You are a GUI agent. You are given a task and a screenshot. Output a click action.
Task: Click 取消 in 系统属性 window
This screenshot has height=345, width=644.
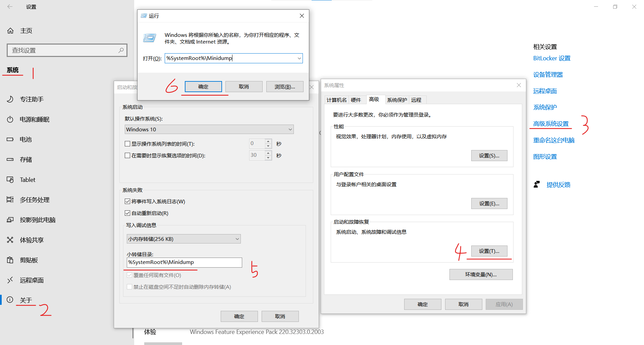pyautogui.click(x=464, y=304)
